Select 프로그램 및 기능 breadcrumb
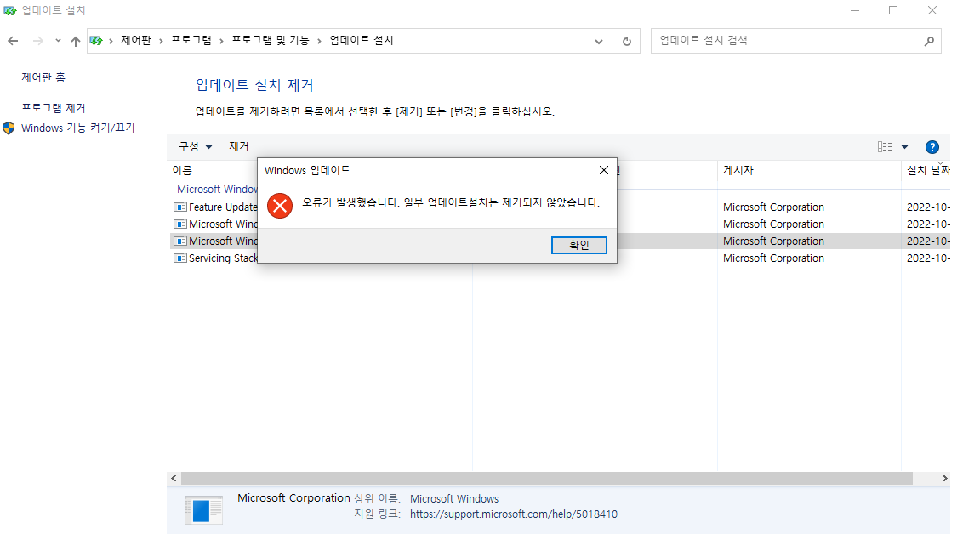This screenshot has height=551, width=980. 270,40
